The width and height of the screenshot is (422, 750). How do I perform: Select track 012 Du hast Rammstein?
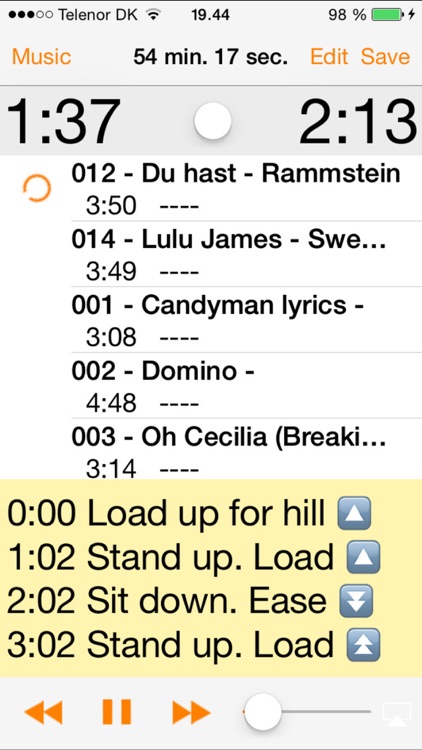[x=246, y=188]
